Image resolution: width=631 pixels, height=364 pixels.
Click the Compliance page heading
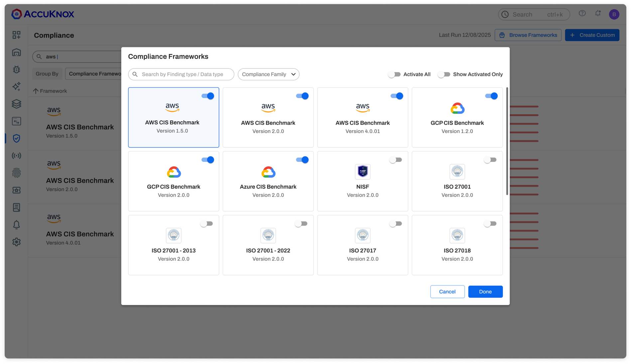54,35
